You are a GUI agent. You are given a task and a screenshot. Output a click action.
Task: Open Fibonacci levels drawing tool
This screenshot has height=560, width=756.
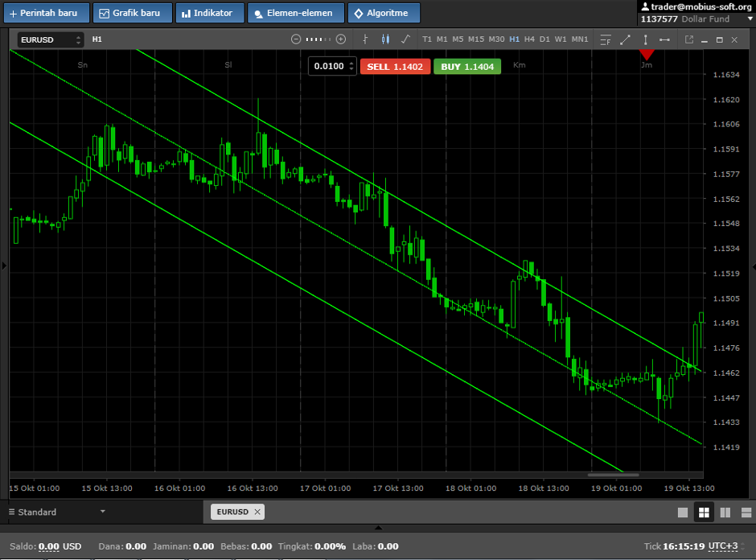[605, 40]
